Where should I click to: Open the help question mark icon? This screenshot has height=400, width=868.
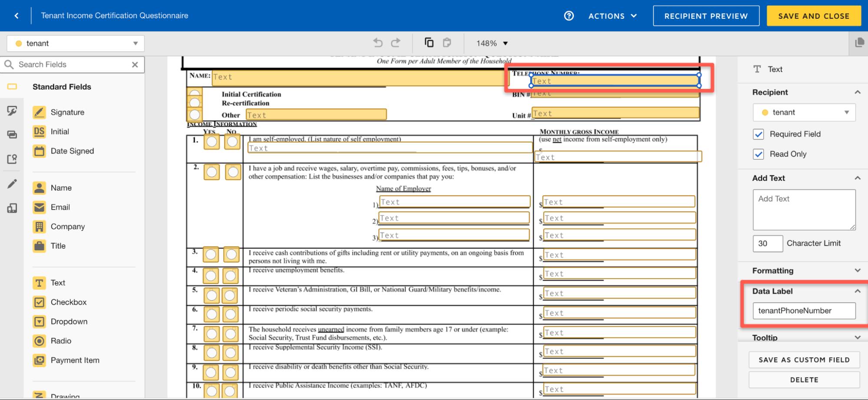[x=568, y=16]
